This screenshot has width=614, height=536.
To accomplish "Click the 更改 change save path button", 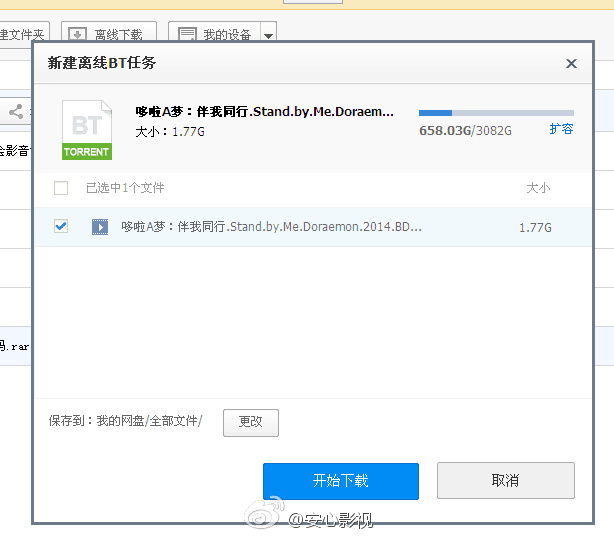I will coord(251,422).
